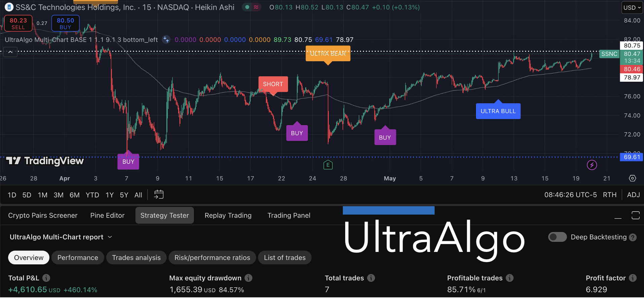
Task: Open the Pine Editor tab
Action: point(107,215)
